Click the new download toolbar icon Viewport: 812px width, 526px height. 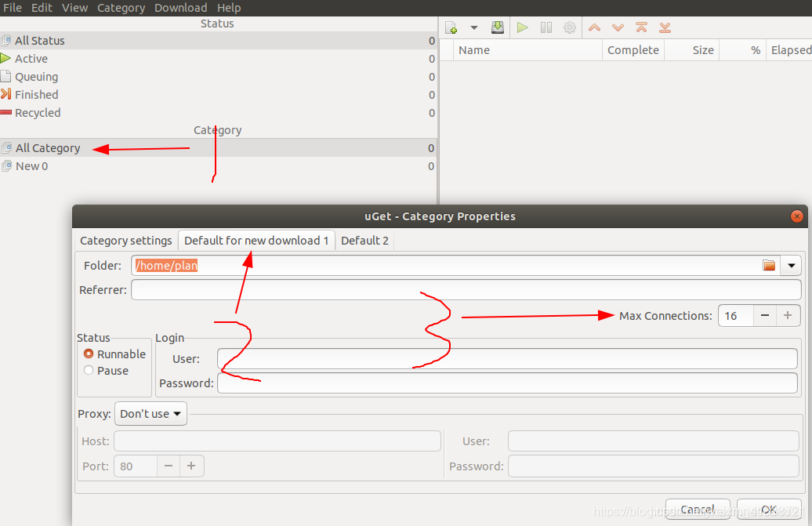tap(451, 27)
